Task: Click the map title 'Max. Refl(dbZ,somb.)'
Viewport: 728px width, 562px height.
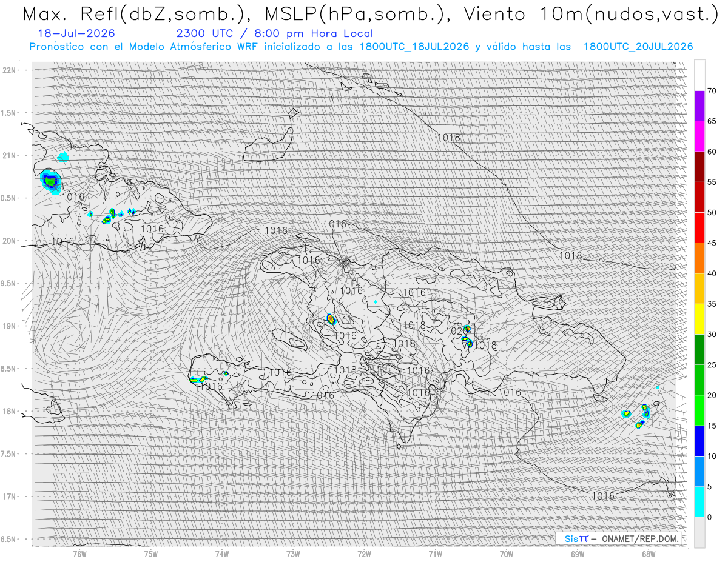Action: click(138, 14)
